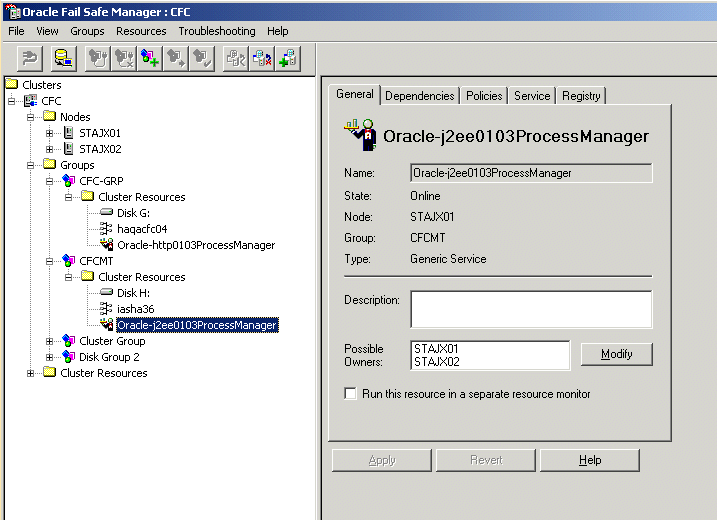Click the Nodes folder icon
Screen dimensions: 717x520
coord(49,116)
